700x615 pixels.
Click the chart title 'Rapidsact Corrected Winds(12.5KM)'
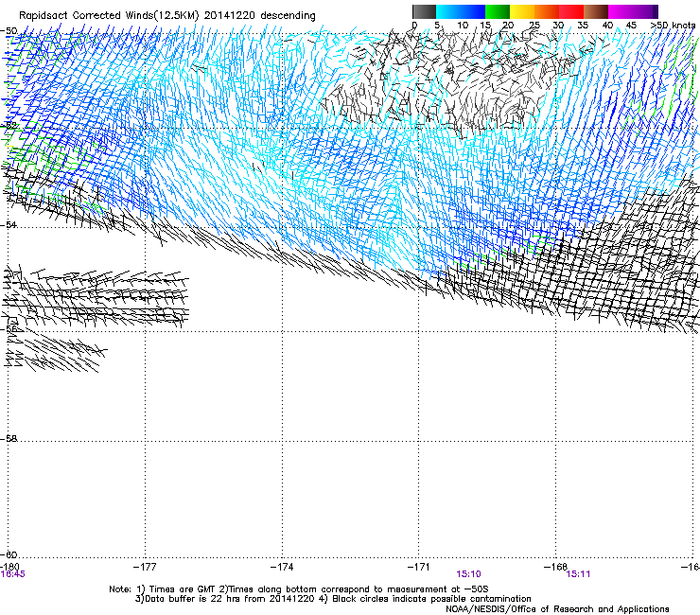click(109, 16)
